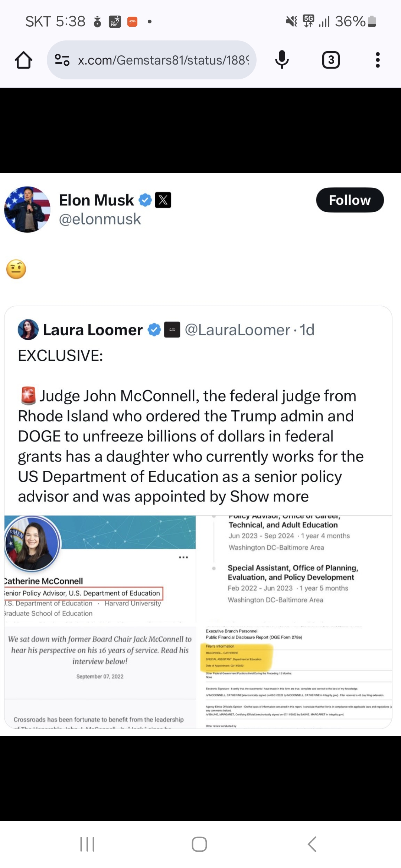
Task: Open Laura Loomer's avatar
Action: coord(28,330)
